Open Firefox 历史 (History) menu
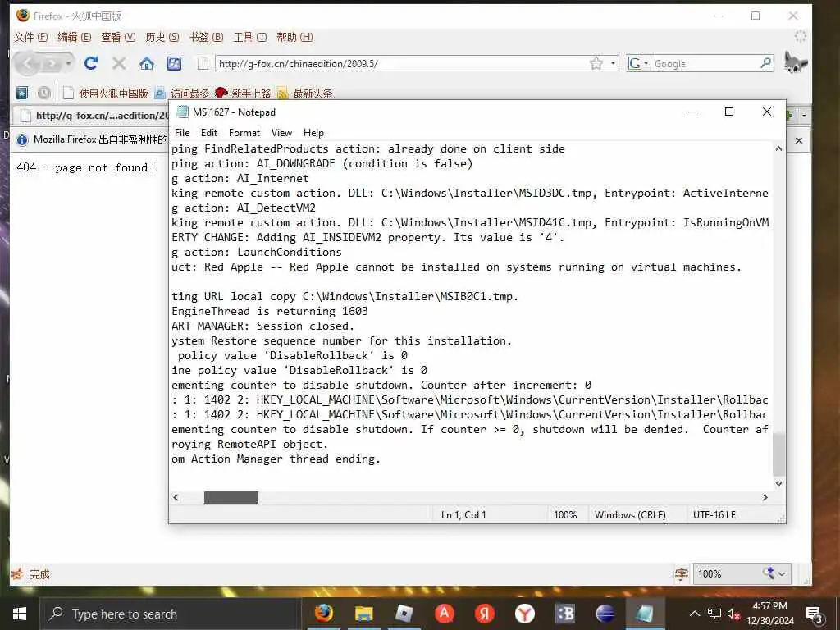840x630 pixels. (x=162, y=37)
